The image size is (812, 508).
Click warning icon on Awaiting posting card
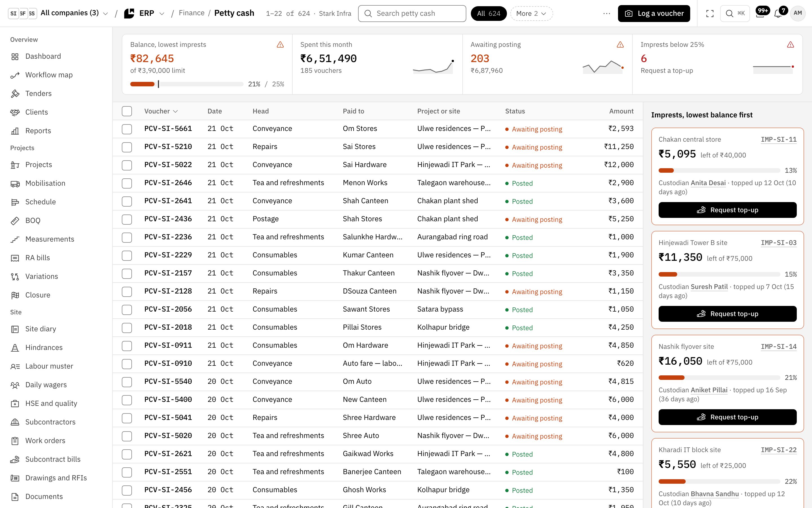coord(620,45)
